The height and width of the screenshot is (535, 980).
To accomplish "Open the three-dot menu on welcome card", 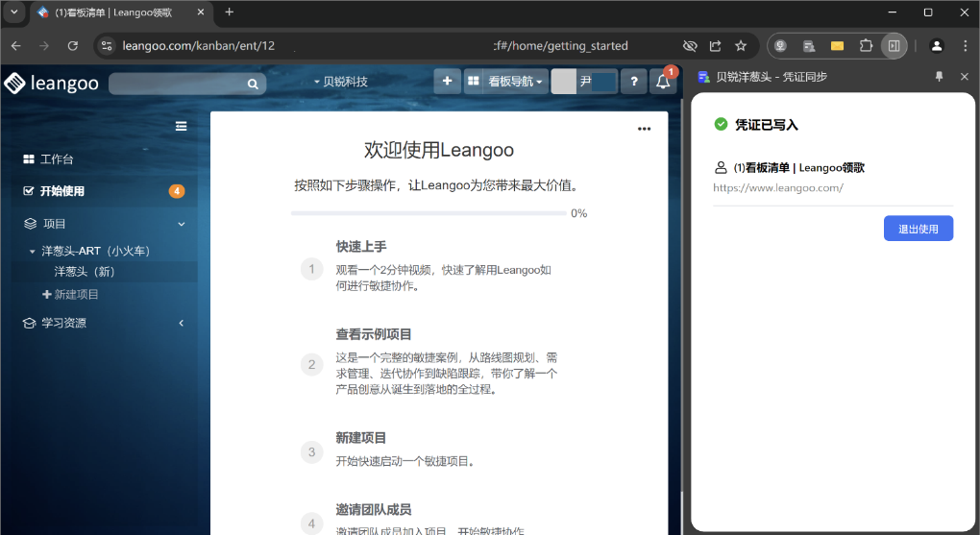I will click(x=644, y=129).
